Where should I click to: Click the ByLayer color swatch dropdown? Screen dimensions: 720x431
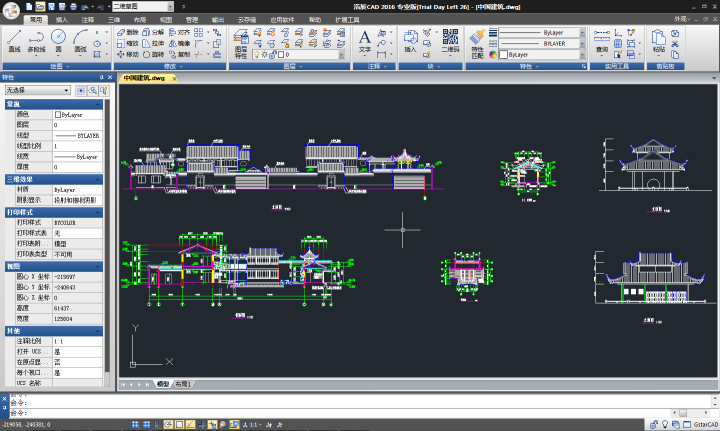click(x=542, y=55)
